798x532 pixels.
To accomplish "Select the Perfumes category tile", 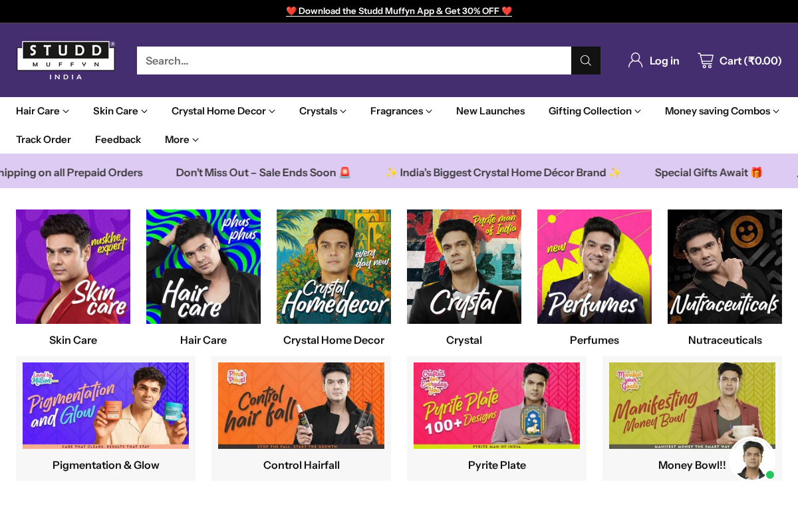I will (595, 267).
